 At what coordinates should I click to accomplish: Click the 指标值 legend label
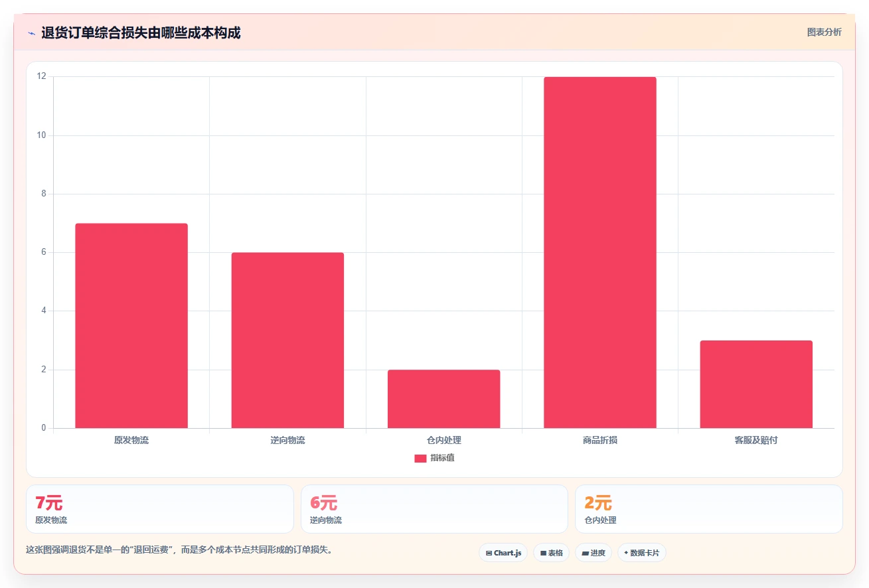[442, 458]
